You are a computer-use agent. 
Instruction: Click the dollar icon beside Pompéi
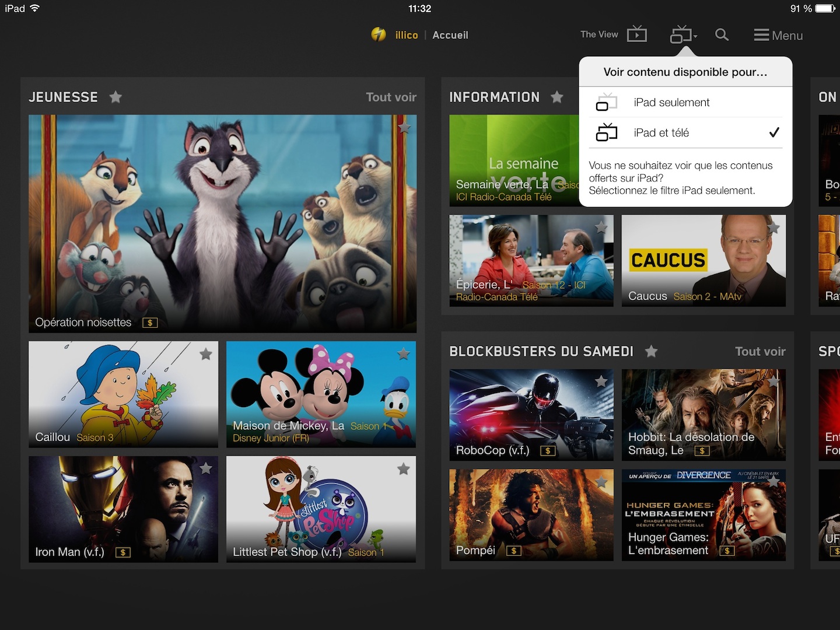[x=513, y=551]
